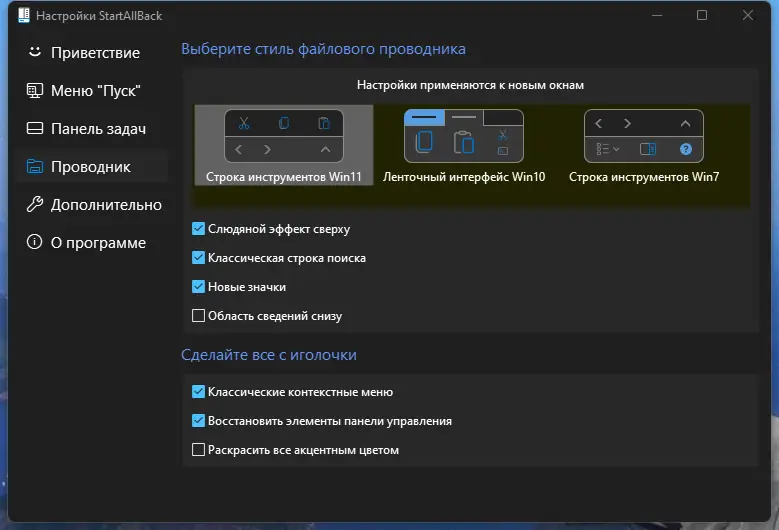Click the Сделайте все с иголочки heading

(x=269, y=355)
